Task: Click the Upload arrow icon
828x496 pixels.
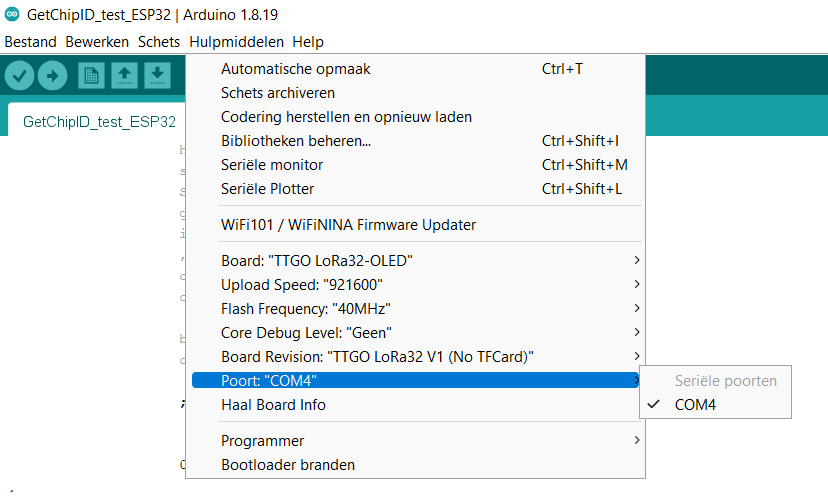Action: tap(52, 76)
